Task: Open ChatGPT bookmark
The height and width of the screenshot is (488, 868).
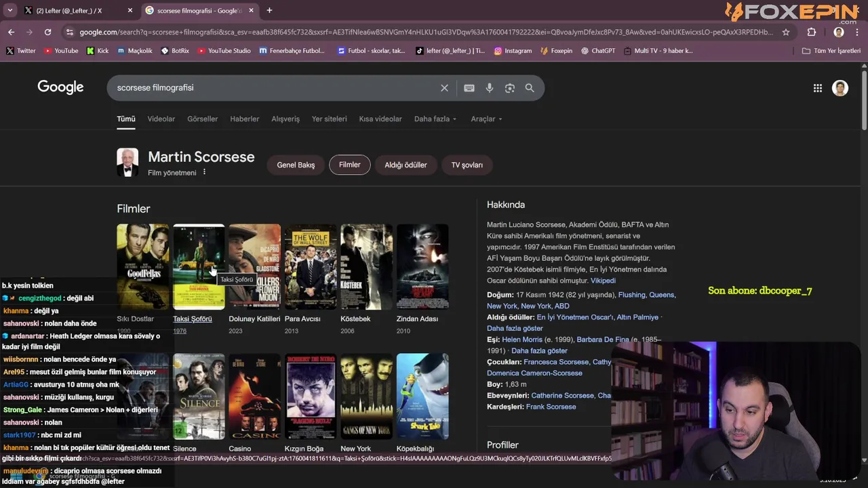Action: [x=597, y=51]
